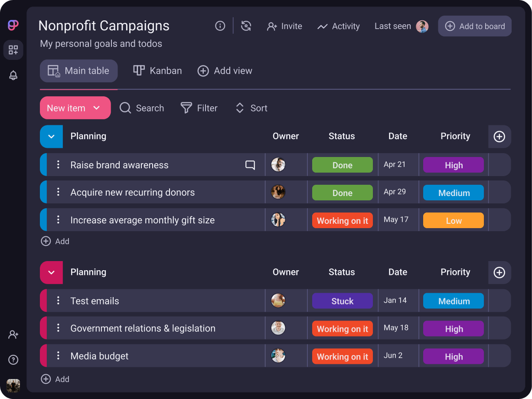Click the invite teammates icon near the bottom sidebar
532x399 pixels.
13,334
